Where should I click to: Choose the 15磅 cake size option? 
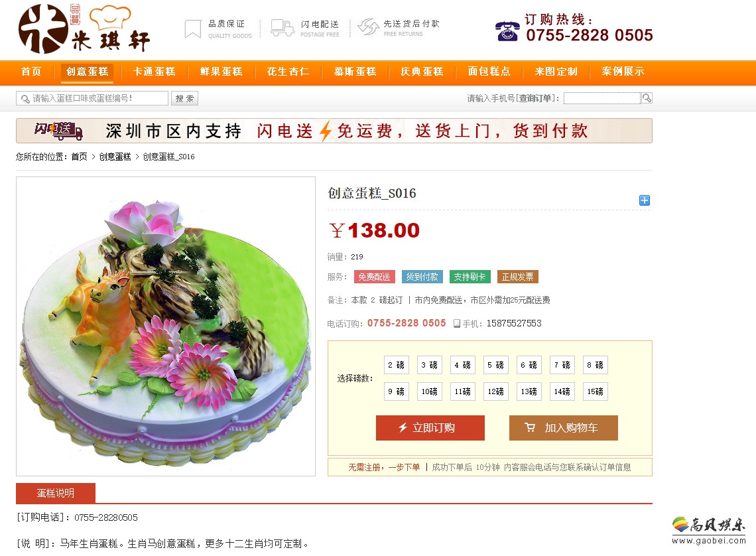tap(596, 391)
